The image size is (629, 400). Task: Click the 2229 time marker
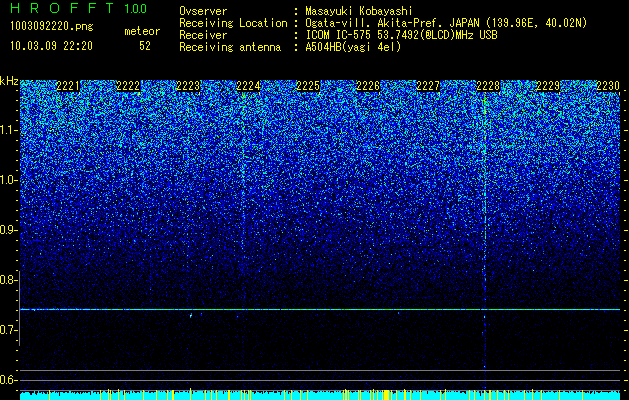(548, 86)
